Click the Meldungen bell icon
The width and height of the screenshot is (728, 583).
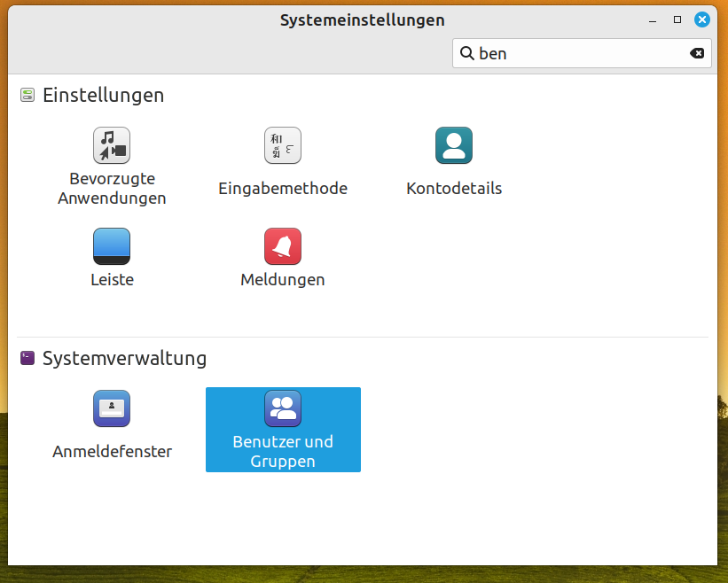point(283,246)
